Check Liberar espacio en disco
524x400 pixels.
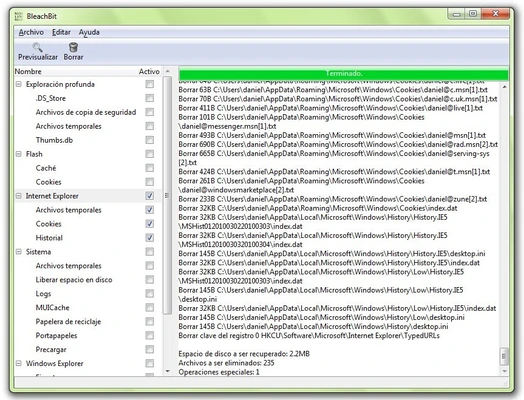(150, 280)
